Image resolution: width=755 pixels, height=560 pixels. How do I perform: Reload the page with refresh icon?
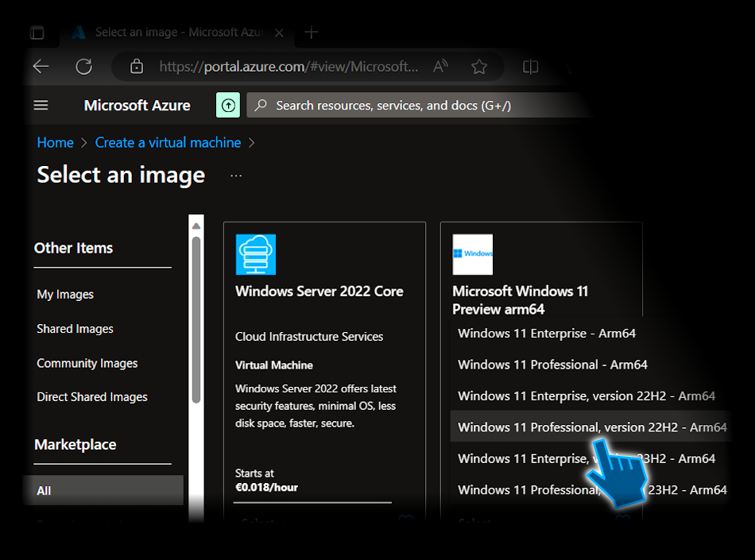[x=83, y=67]
